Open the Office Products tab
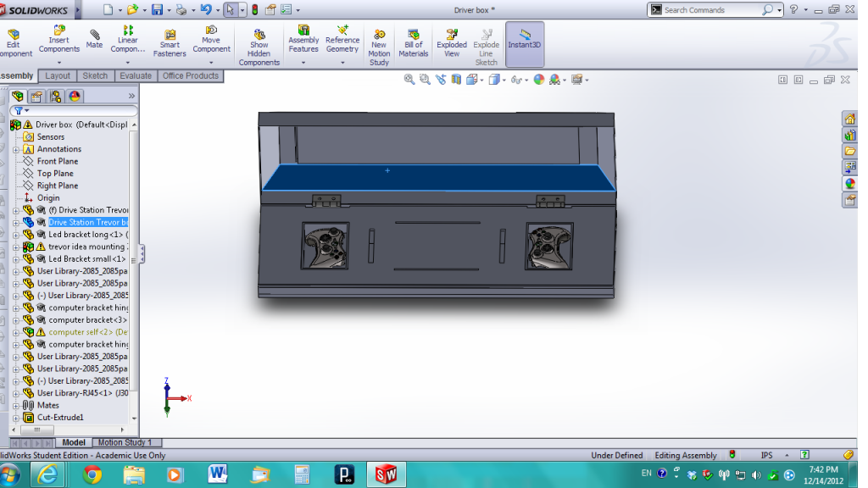868x488 pixels. tap(191, 75)
